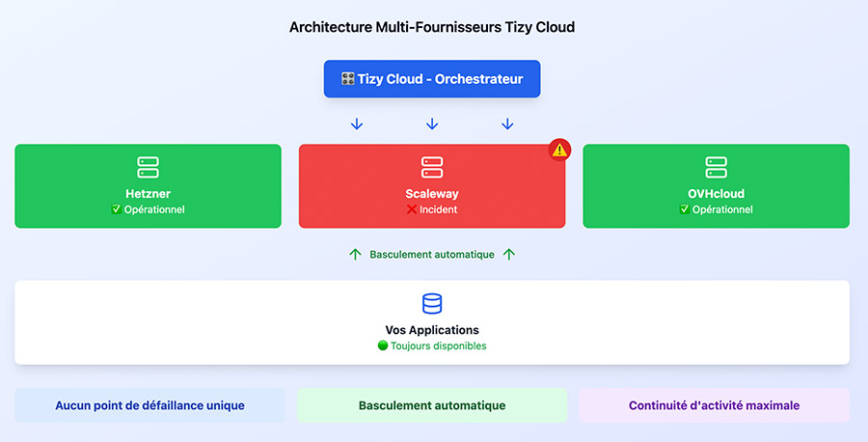868x442 pixels.
Task: Click the server icon above OVHcloud
Action: [x=716, y=167]
